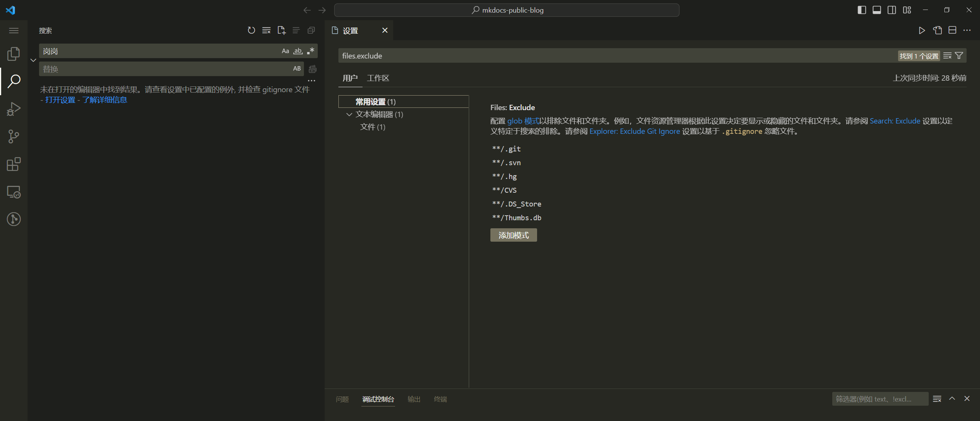Screen dimensions: 980x421
Task: Toggle secondary side bar layout icon
Action: coord(892,10)
